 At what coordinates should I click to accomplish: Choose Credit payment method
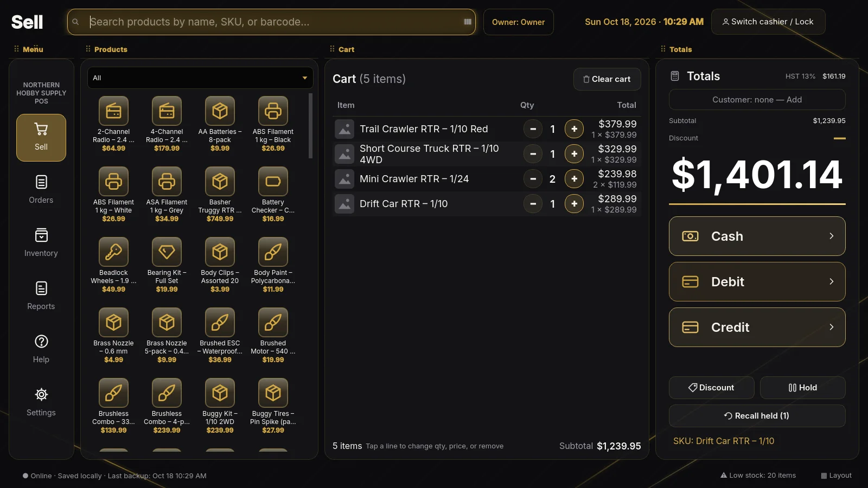point(757,328)
